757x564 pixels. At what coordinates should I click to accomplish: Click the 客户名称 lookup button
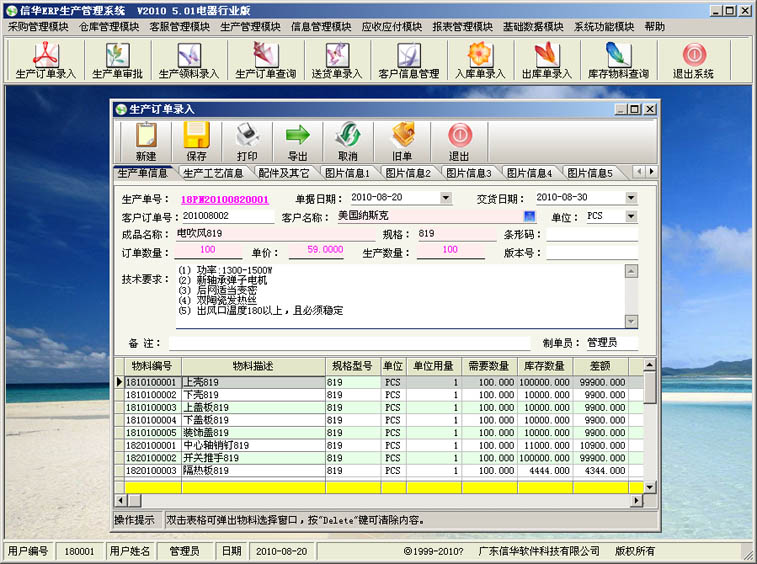pos(529,216)
